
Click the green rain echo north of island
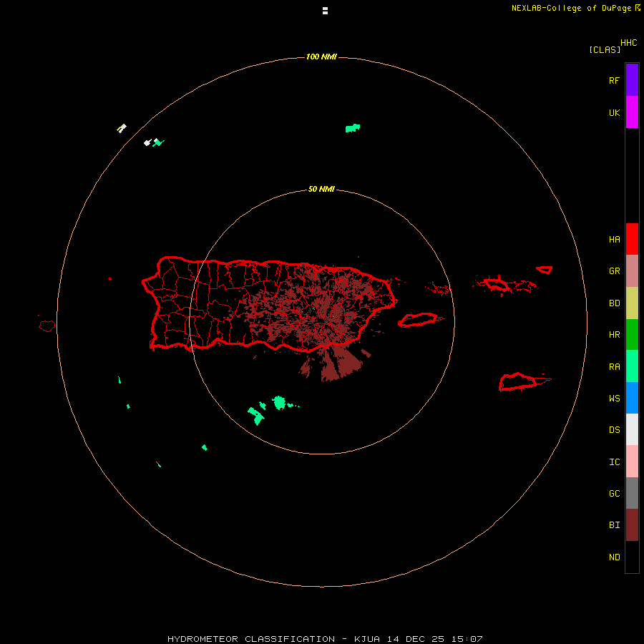tap(352, 128)
